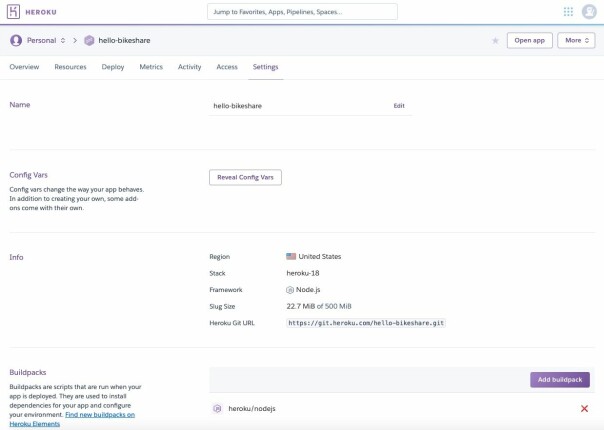Screen dimensions: 604x430
Task: Click the Name section label
Action: pos(20,105)
